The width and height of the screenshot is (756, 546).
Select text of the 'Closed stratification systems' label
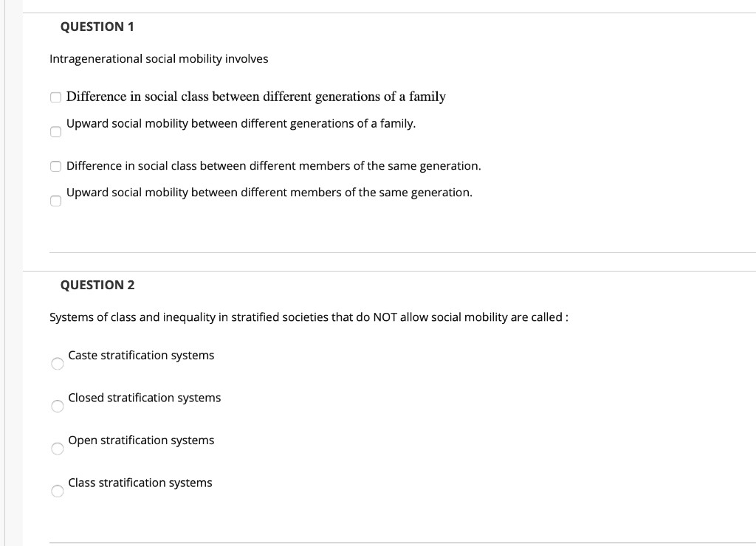coord(144,398)
